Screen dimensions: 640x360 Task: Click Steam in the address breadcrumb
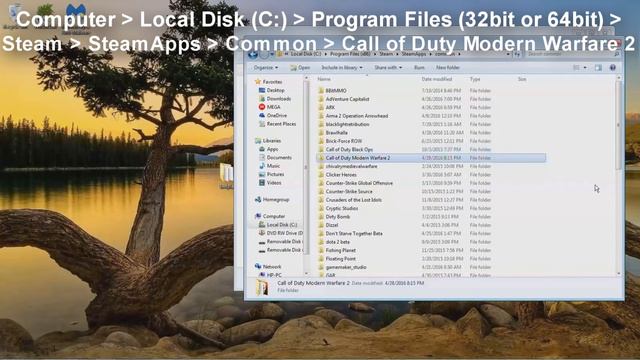386,54
